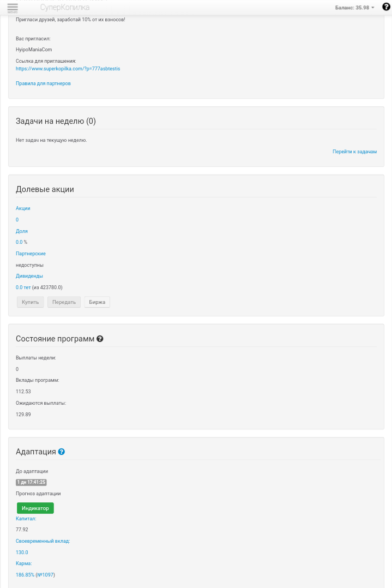Viewport: 392px width, 588px height.
Task: Click blue help icon next to Адаптация
Action: pos(62,452)
